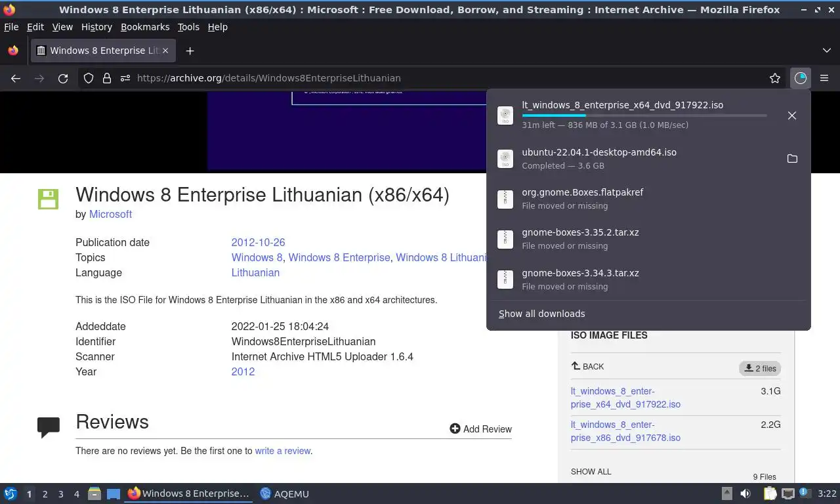Click the gnome-boxes-3.35.2.tar.xz file icon
Image resolution: width=840 pixels, height=504 pixels.
(505, 239)
